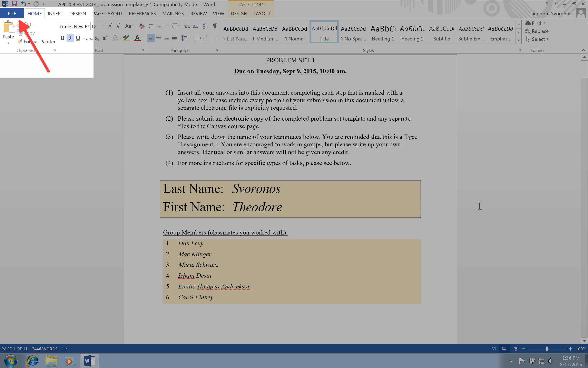Click Ribbon Display Options icon
This screenshot has height=368, width=588.
556,4
